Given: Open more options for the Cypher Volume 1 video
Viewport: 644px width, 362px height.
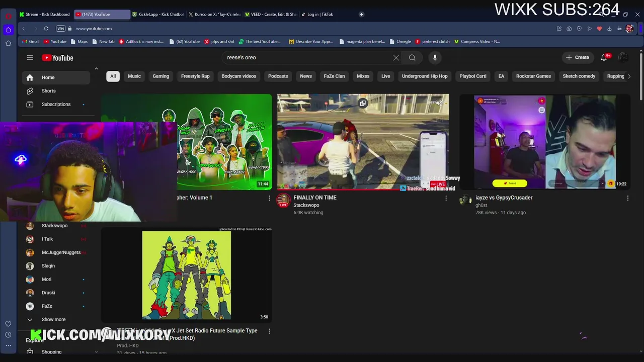Looking at the screenshot, I should [269, 199].
